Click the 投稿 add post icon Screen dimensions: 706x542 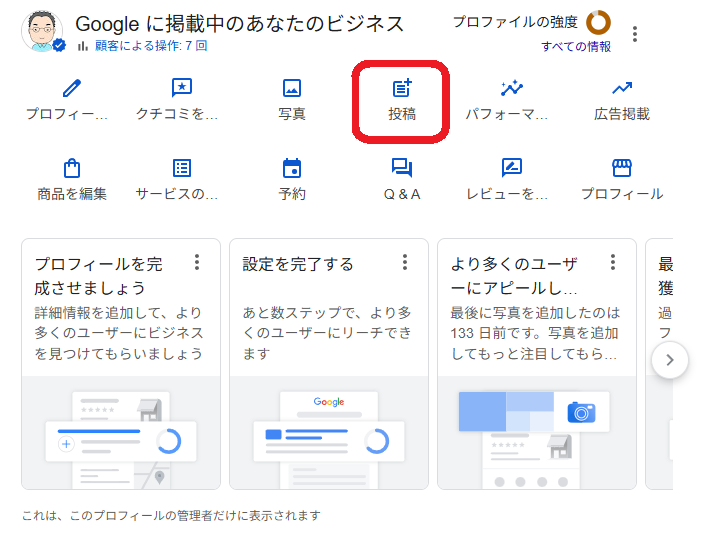[402, 88]
